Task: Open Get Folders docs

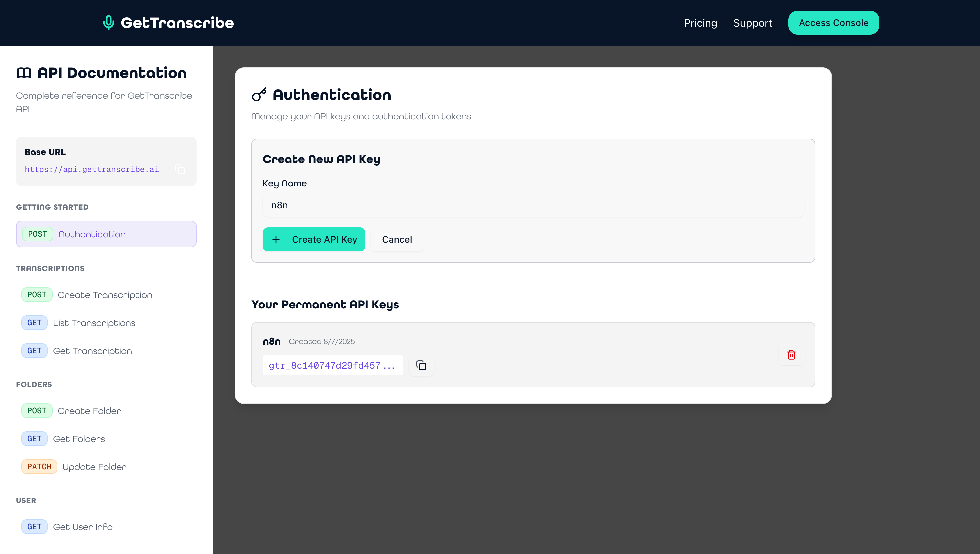Action: (106, 439)
